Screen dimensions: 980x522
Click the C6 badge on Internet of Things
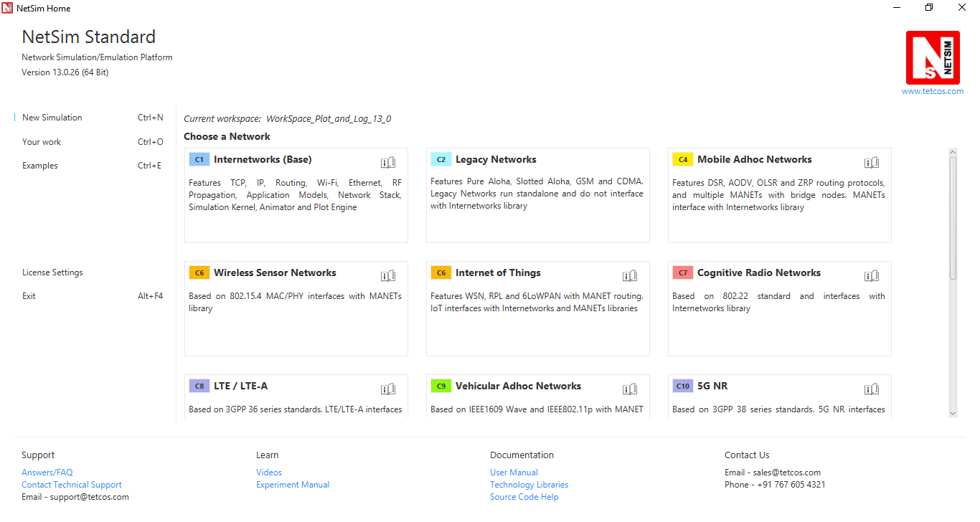click(x=440, y=273)
